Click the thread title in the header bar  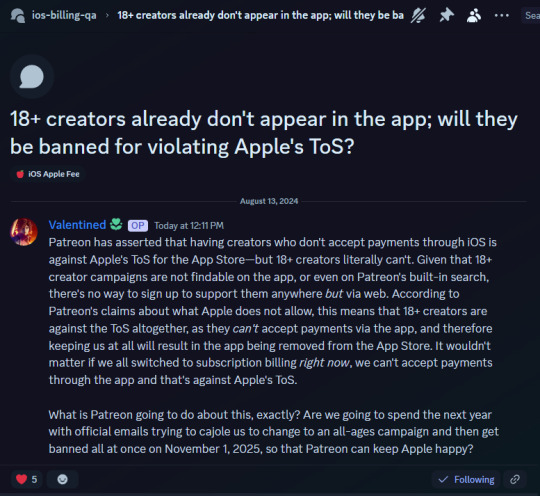[x=260, y=16]
